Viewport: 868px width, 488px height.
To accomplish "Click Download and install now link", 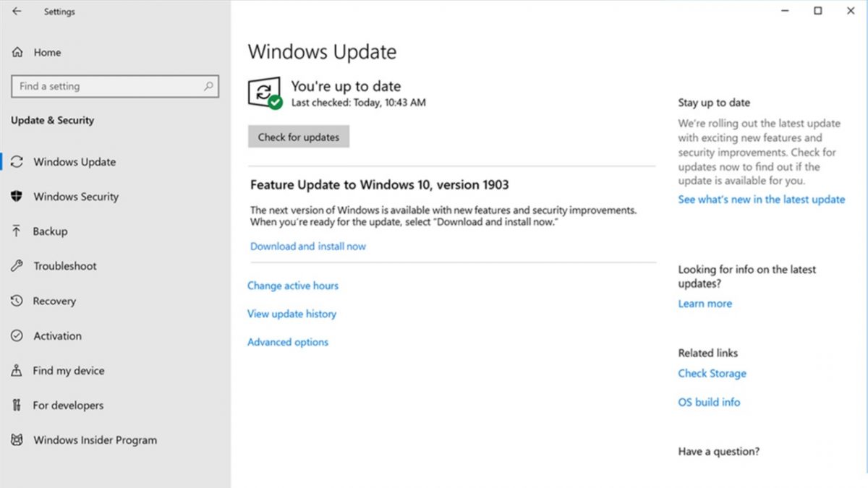I will pyautogui.click(x=308, y=247).
